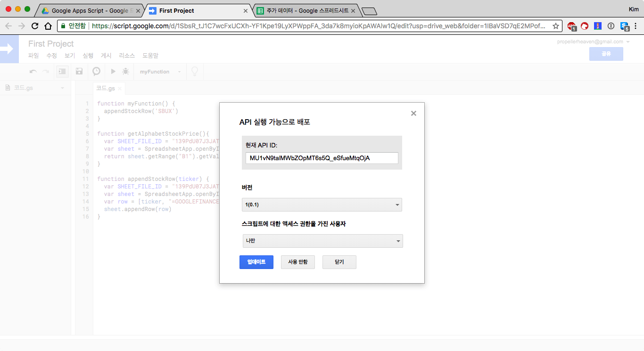Open the 파일 menu

[33, 55]
